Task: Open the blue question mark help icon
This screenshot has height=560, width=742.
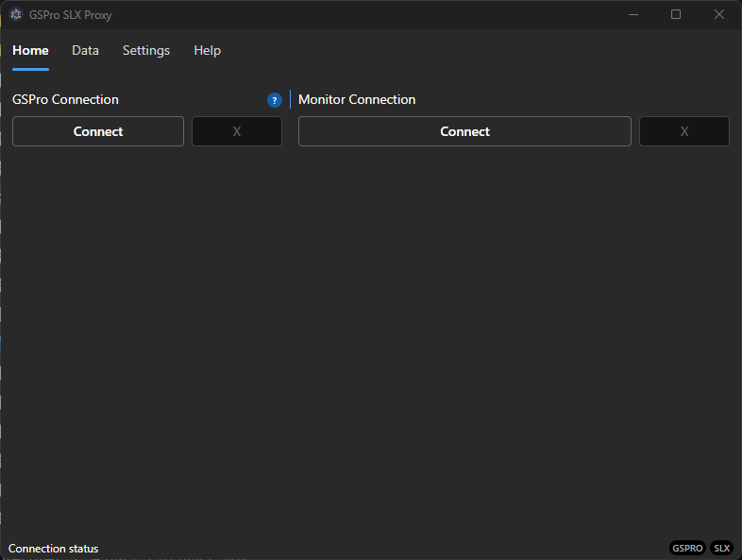Action: (275, 100)
